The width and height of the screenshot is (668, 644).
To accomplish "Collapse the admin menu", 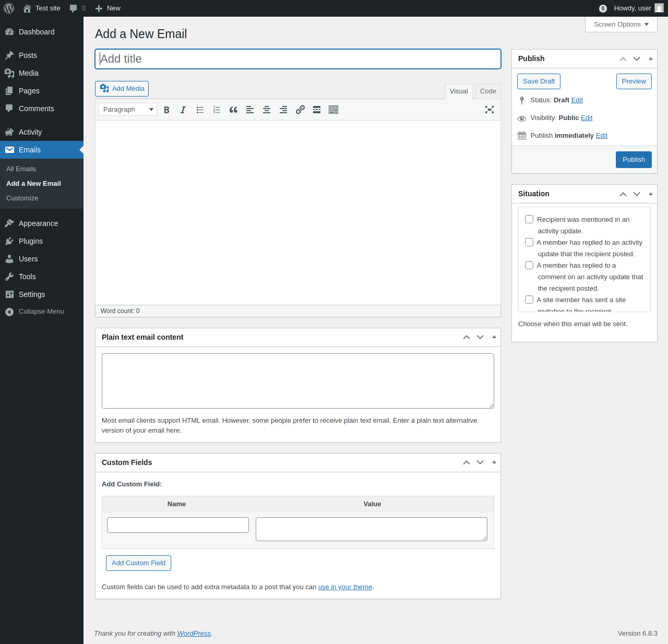I will pyautogui.click(x=42, y=312).
